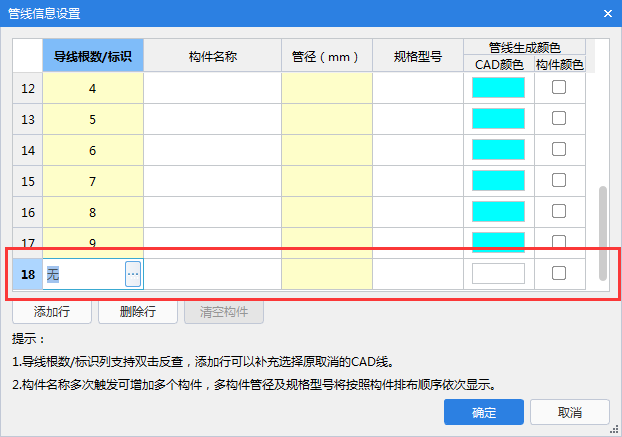Click the vertical scrollbar thumb of the table
This screenshot has width=622, height=437.
tap(602, 230)
